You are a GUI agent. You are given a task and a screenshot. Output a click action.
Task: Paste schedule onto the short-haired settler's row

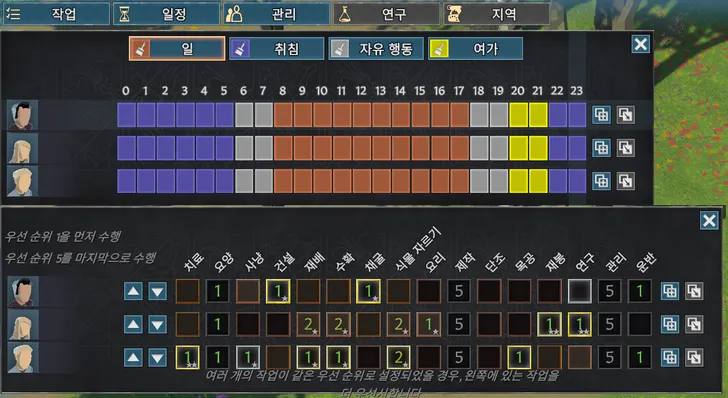(x=625, y=181)
